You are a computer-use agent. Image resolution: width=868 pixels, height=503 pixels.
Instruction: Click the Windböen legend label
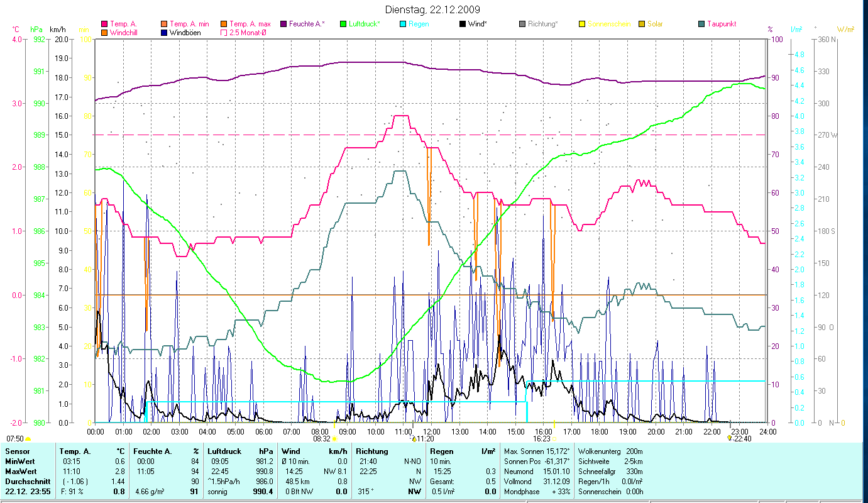[185, 32]
